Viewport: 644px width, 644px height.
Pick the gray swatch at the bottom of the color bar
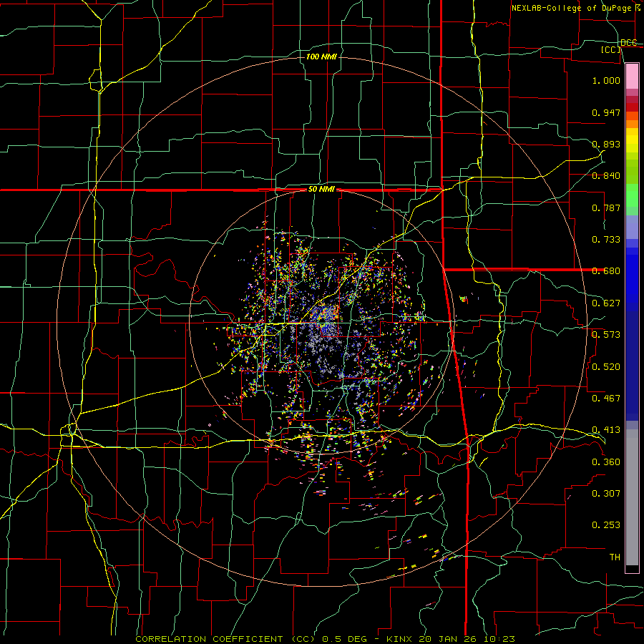(632, 497)
